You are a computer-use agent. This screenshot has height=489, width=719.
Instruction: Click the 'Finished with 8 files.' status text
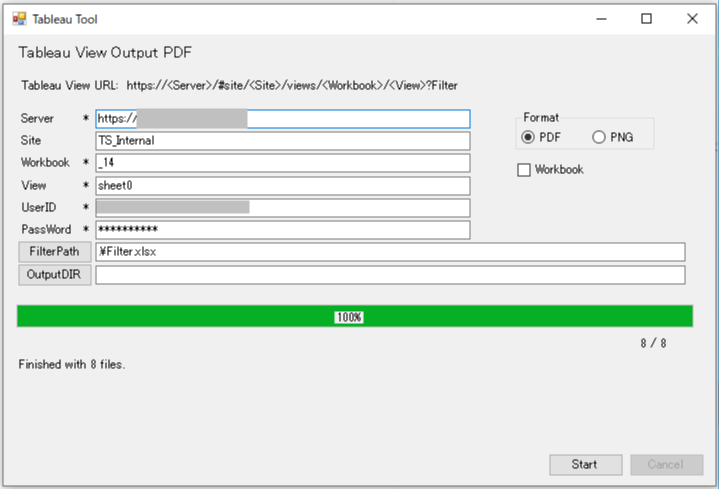[72, 365]
